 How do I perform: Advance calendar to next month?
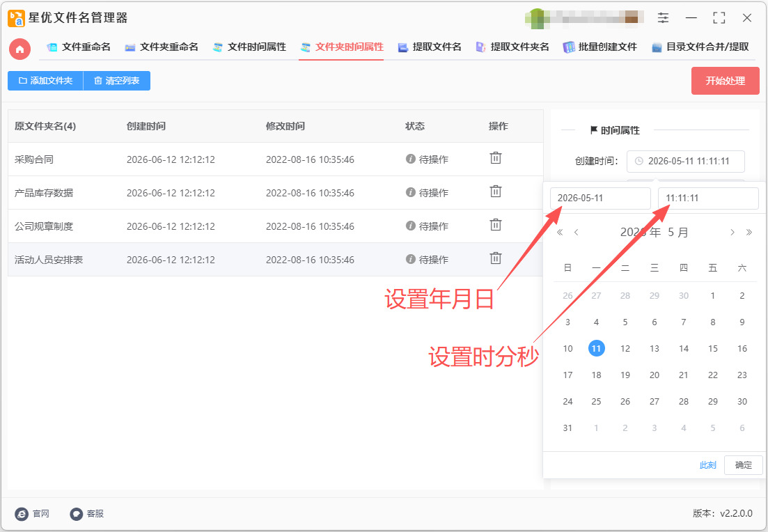[732, 232]
